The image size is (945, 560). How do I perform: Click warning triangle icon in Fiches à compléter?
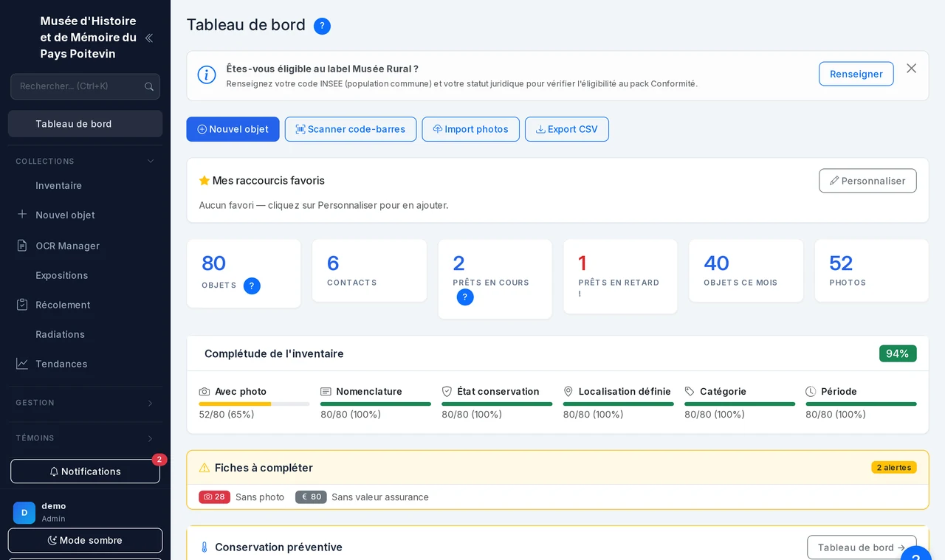(205, 468)
